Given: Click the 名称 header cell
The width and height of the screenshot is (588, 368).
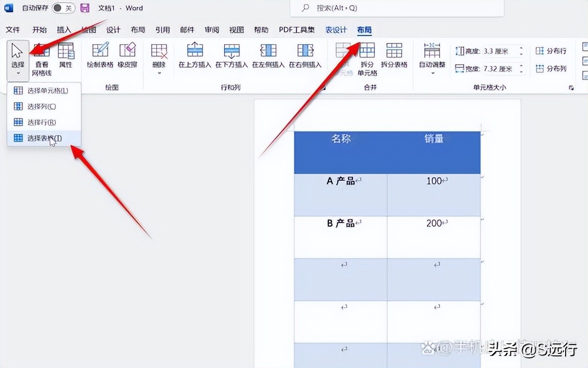Looking at the screenshot, I should point(341,153).
